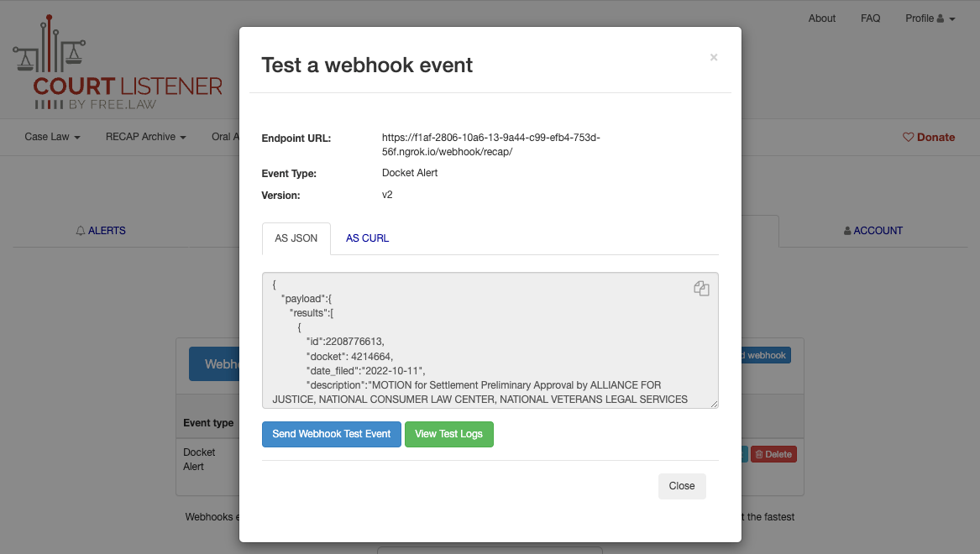Open View Test Logs

tap(449, 434)
